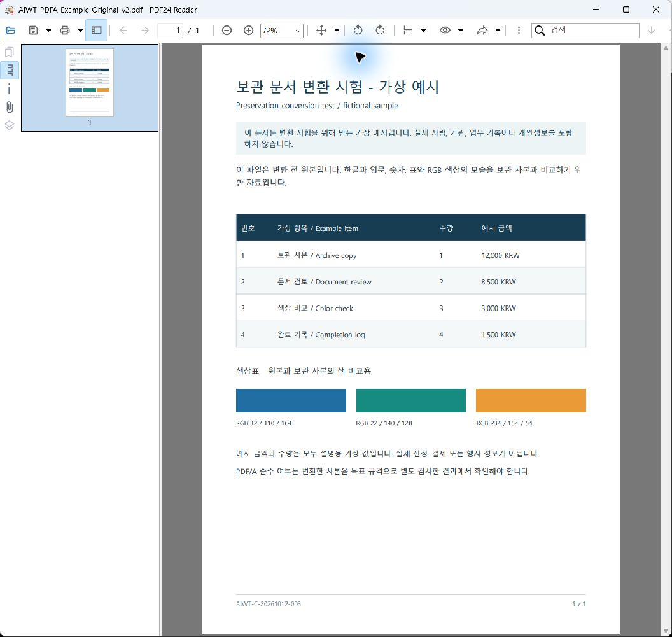672x637 pixels.
Task: Click the '예시 금액' column header
Action: tap(496, 228)
